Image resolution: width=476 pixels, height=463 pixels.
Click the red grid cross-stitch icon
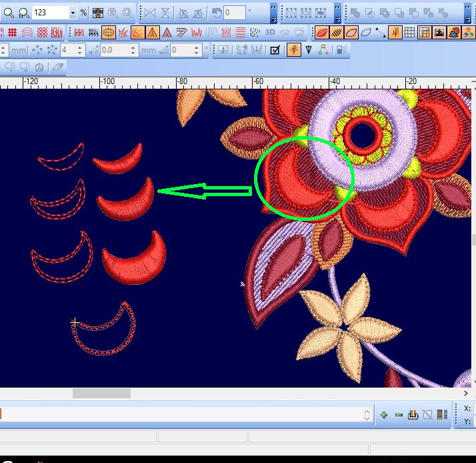point(12,32)
